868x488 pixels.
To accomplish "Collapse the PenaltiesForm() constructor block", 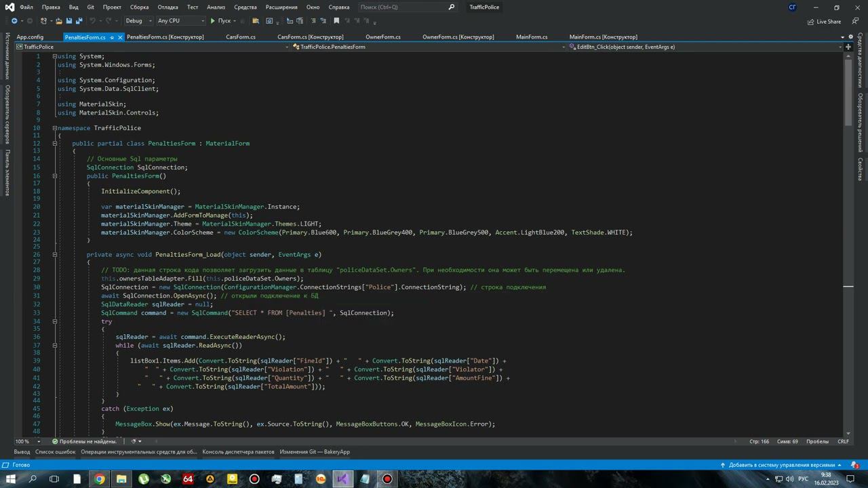I will point(55,176).
